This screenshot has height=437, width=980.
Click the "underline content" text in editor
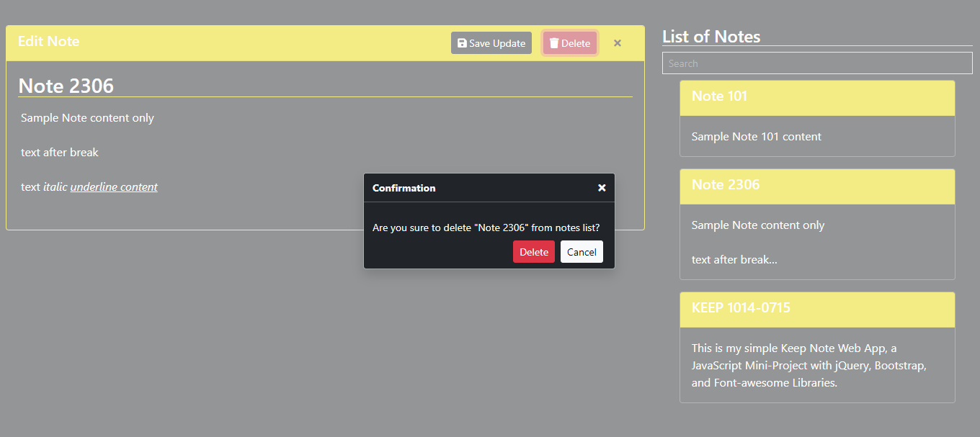point(114,187)
